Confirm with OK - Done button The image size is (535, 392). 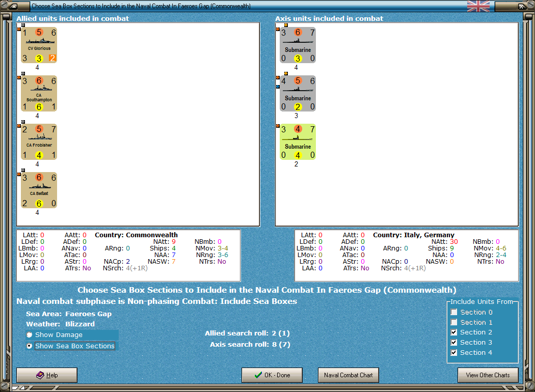[272, 375]
